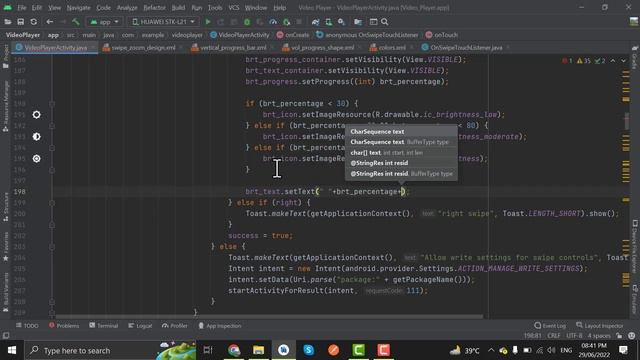Open the Problems tool window
Screen dimensions: 640x360
click(x=64, y=326)
